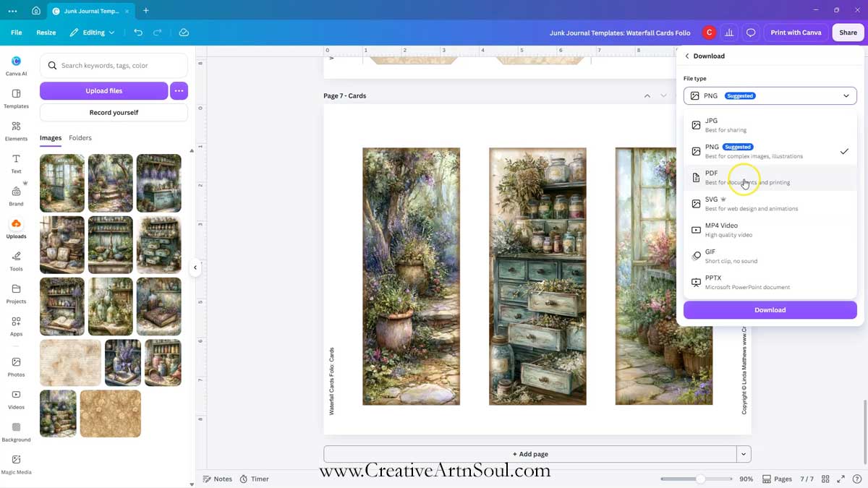Click the + Add page bar
This screenshot has width=868, height=488.
pyautogui.click(x=529, y=454)
